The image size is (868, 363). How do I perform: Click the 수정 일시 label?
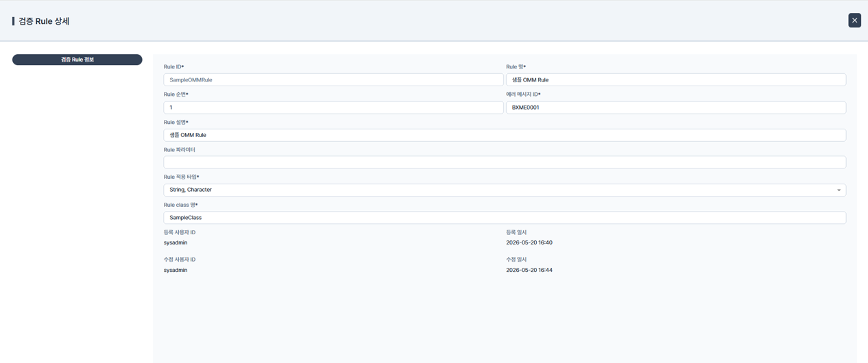coord(516,260)
